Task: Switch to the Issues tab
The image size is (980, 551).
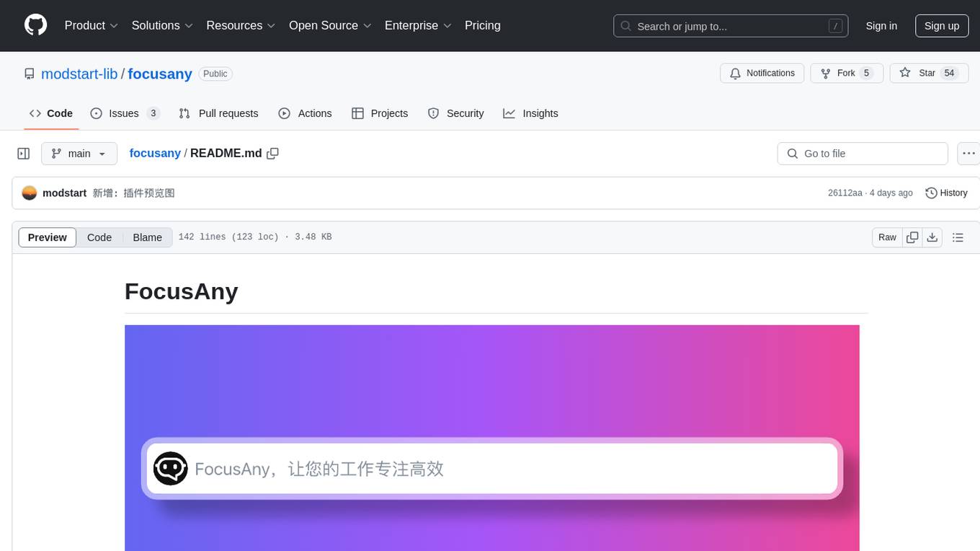Action: (x=125, y=113)
